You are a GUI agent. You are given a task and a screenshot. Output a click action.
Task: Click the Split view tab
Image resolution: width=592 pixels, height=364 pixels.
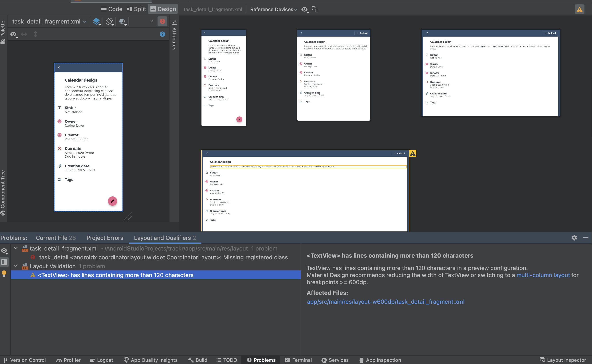[136, 9]
